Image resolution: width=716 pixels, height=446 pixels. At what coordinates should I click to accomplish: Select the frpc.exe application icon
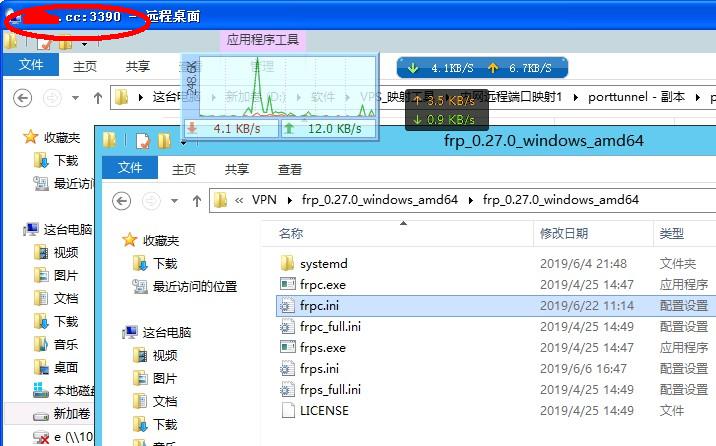[287, 284]
